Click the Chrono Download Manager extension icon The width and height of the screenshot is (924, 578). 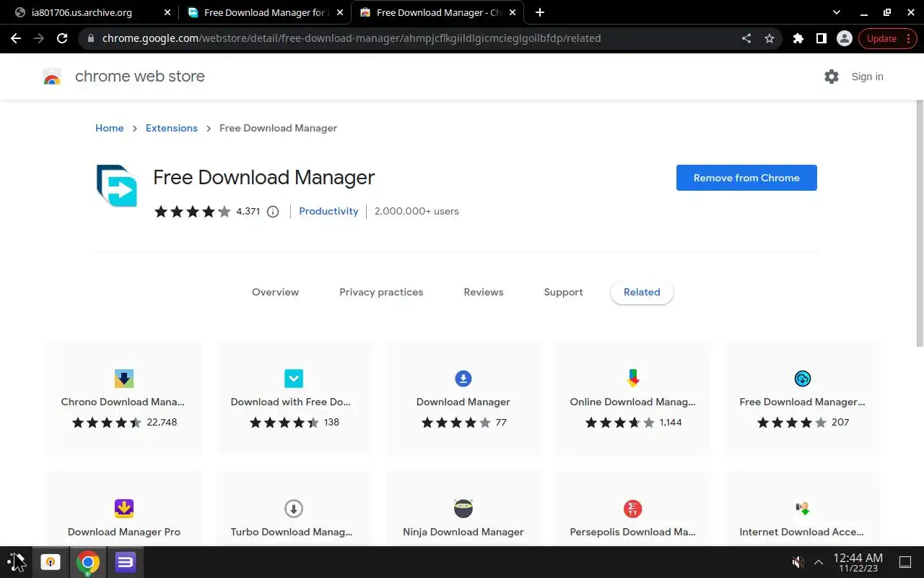[124, 379]
